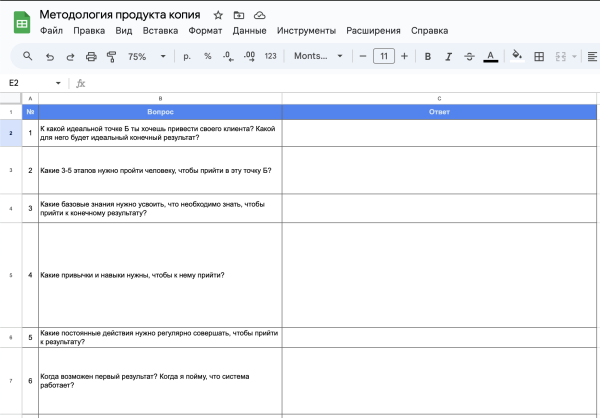600x418 pixels.
Task: Star the document title
Action: (x=218, y=16)
